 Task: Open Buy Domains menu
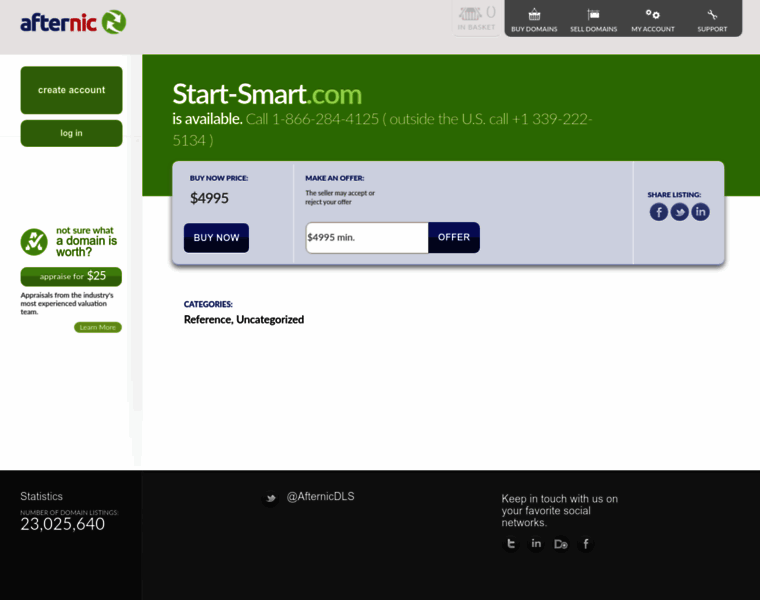(534, 20)
